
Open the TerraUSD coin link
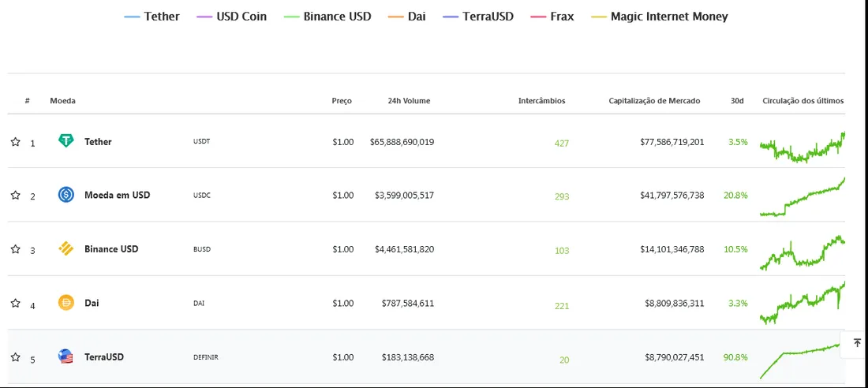(104, 357)
